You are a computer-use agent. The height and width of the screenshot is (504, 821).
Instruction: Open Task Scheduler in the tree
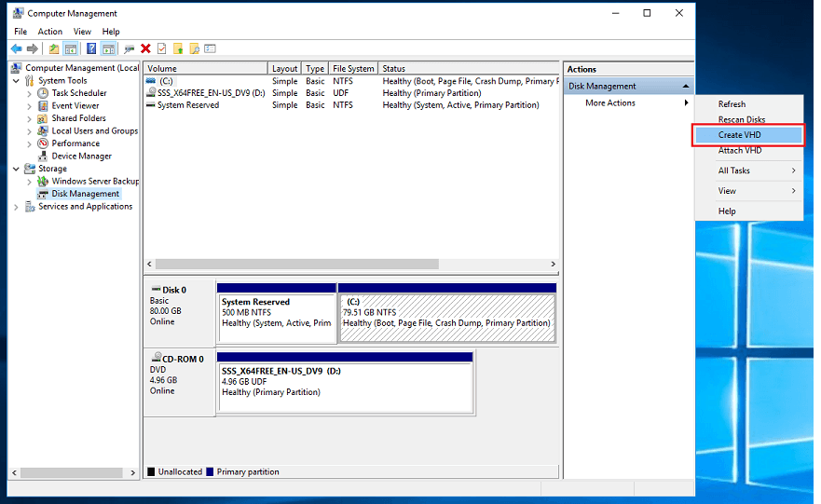78,93
